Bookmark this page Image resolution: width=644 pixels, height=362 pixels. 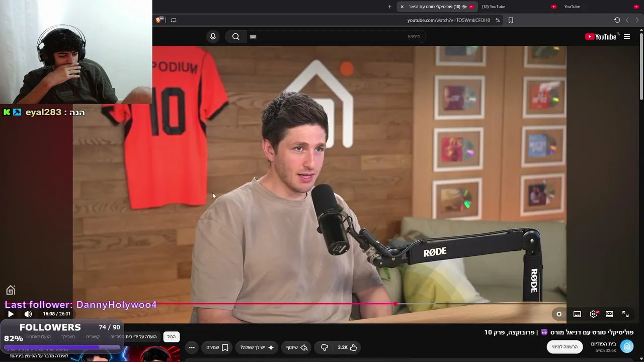[511, 20]
